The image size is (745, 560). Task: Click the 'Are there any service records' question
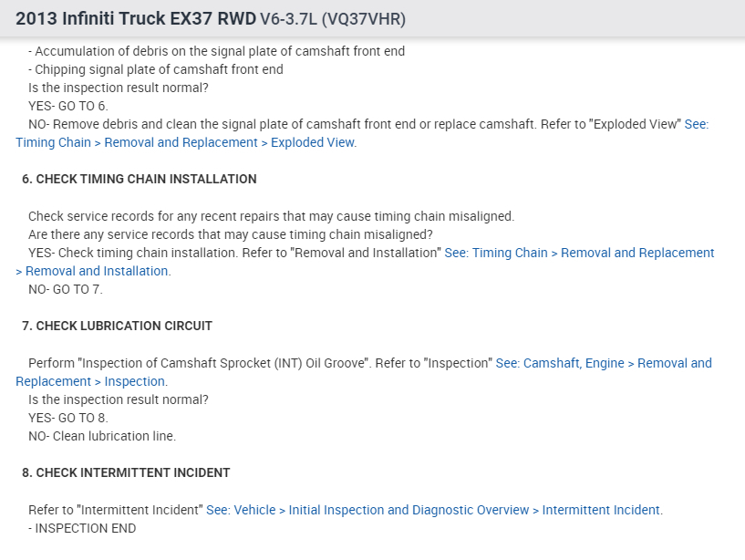(x=231, y=234)
